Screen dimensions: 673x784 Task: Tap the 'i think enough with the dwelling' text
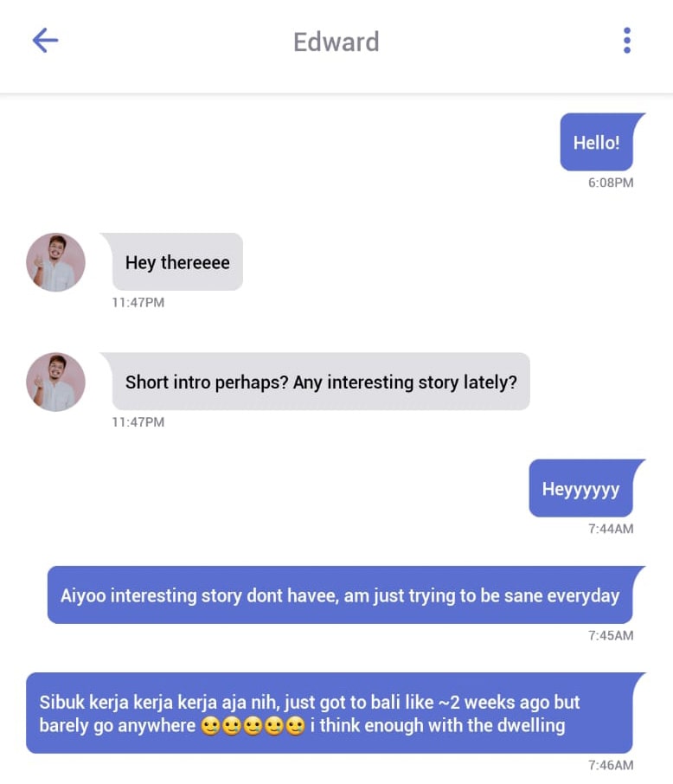(438, 725)
